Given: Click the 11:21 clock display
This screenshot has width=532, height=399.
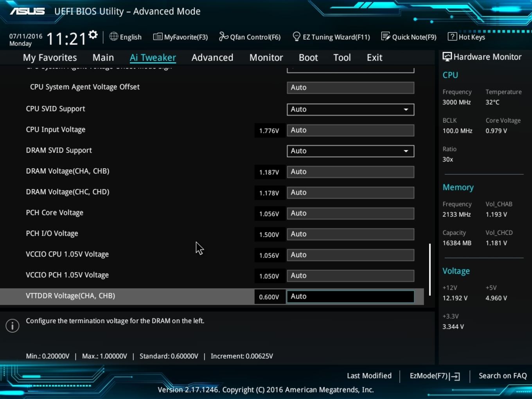Looking at the screenshot, I should (66, 39).
